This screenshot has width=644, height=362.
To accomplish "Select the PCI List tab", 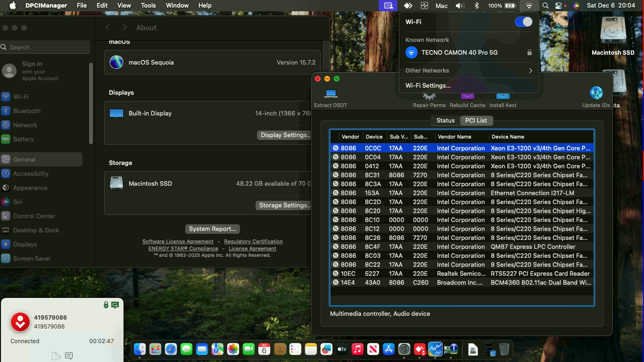I will (476, 121).
